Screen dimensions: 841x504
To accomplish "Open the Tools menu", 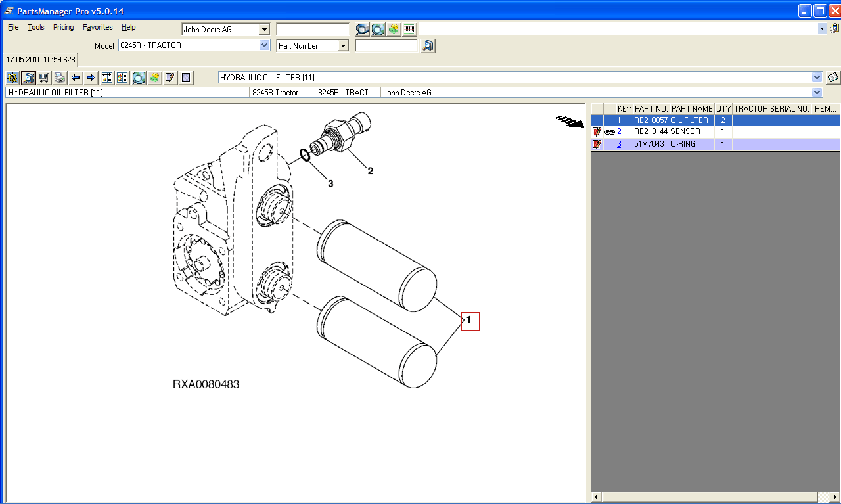I will tap(36, 27).
